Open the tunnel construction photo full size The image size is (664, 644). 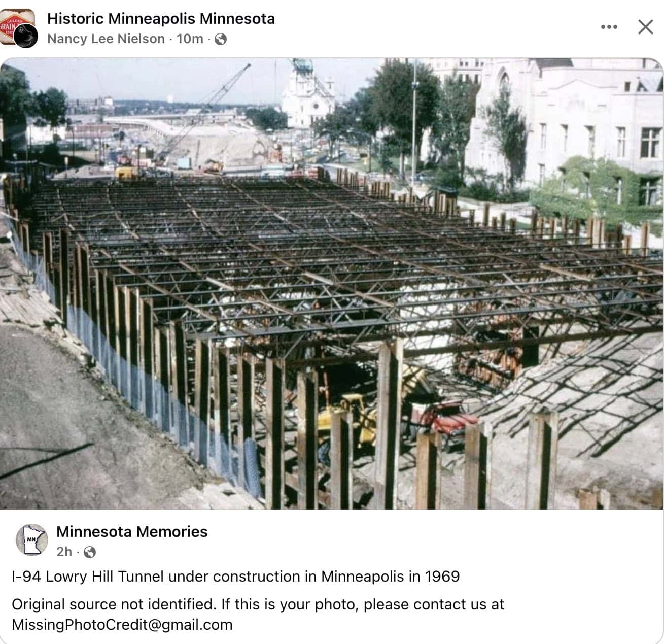coord(332,284)
